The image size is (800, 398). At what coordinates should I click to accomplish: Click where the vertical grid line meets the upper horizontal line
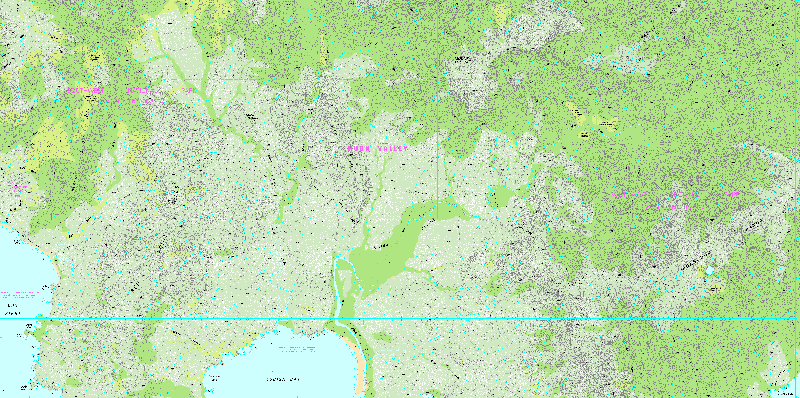click(438, 80)
